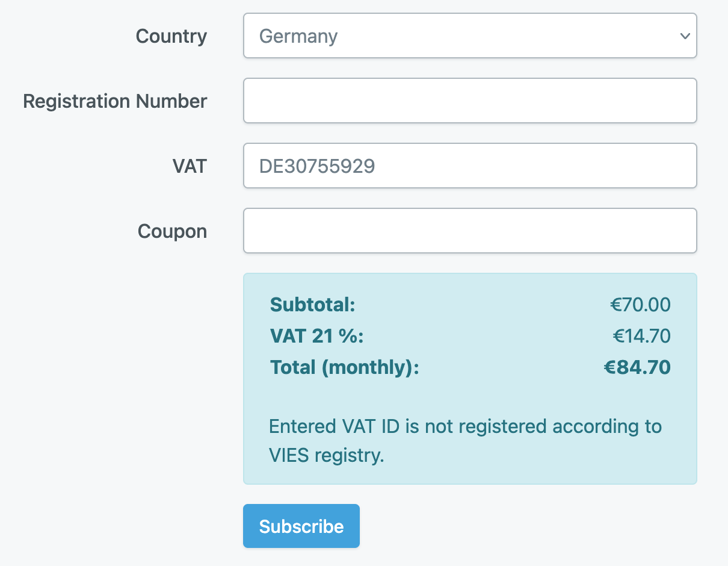Focus the Registration Number input field
The height and width of the screenshot is (566, 728).
[x=470, y=101]
